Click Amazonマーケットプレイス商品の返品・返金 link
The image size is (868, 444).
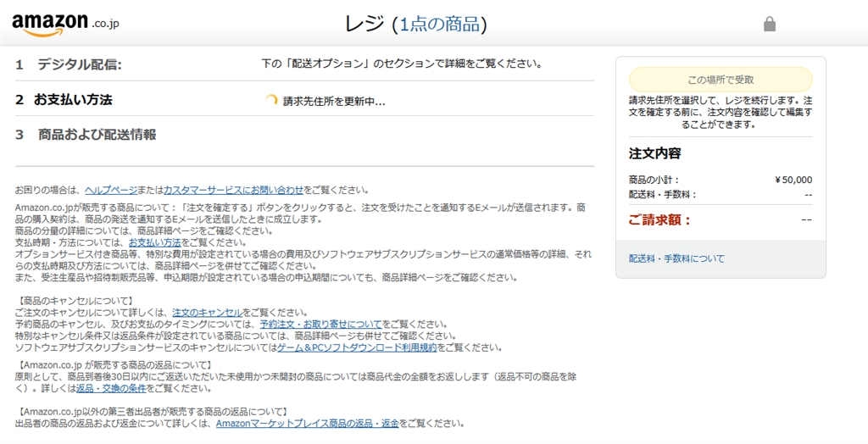point(307,423)
